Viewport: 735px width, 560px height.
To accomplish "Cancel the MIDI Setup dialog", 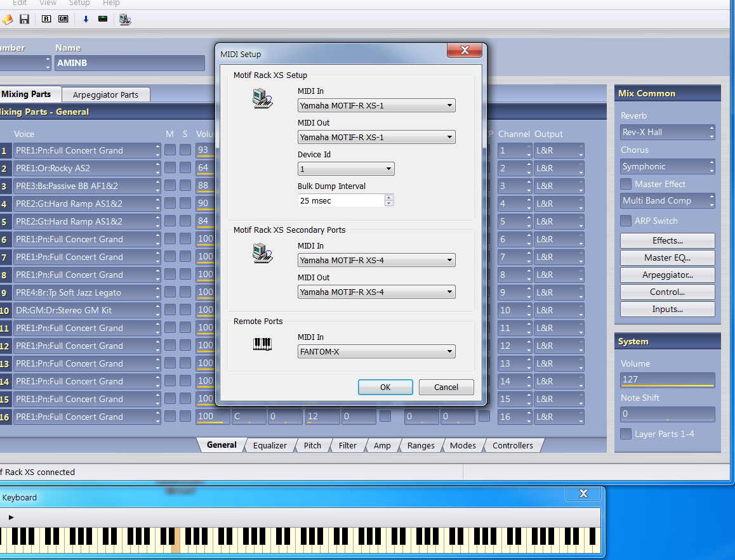I will (x=446, y=387).
